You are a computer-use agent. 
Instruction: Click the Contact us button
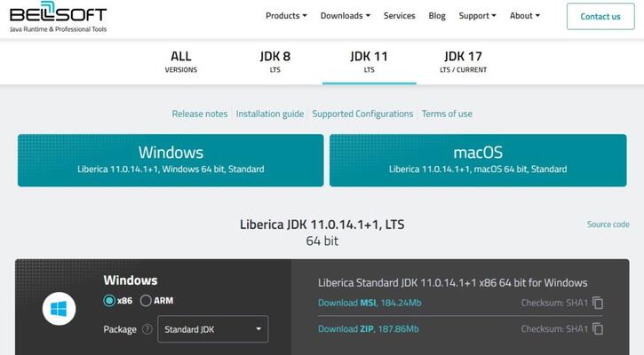pyautogui.click(x=600, y=16)
